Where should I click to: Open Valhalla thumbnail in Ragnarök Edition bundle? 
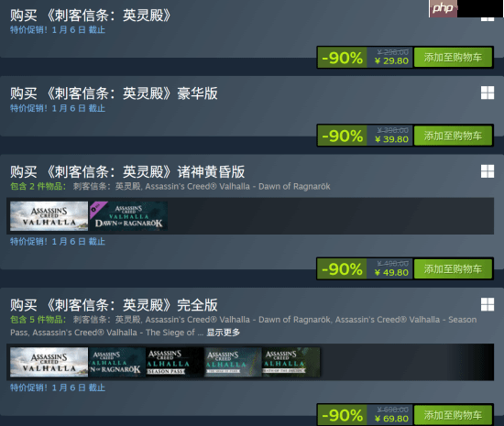click(x=49, y=216)
